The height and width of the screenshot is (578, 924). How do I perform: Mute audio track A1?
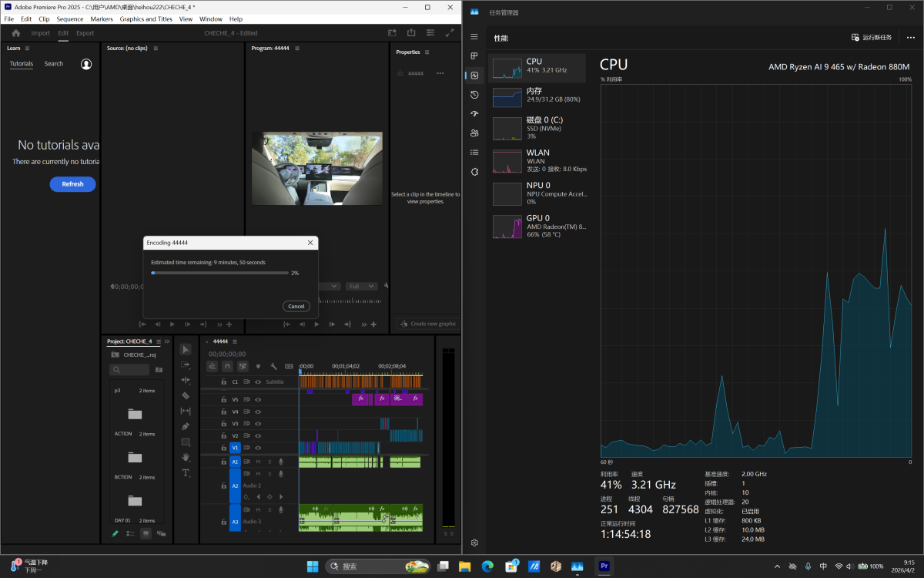click(258, 462)
